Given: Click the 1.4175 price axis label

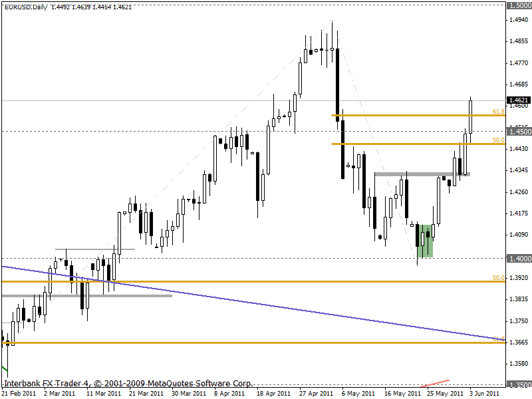Looking at the screenshot, I should [x=519, y=213].
